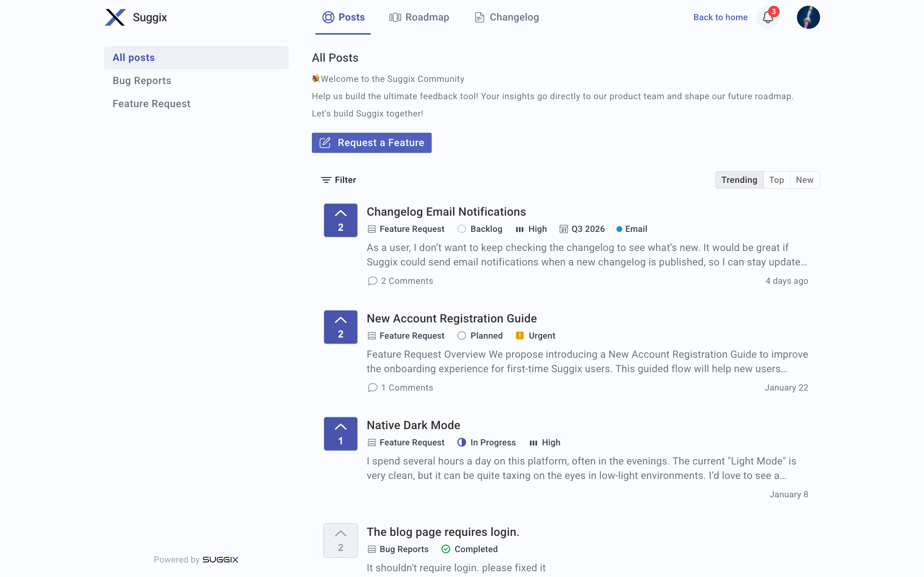Open the Native Dark Mode post

click(413, 425)
